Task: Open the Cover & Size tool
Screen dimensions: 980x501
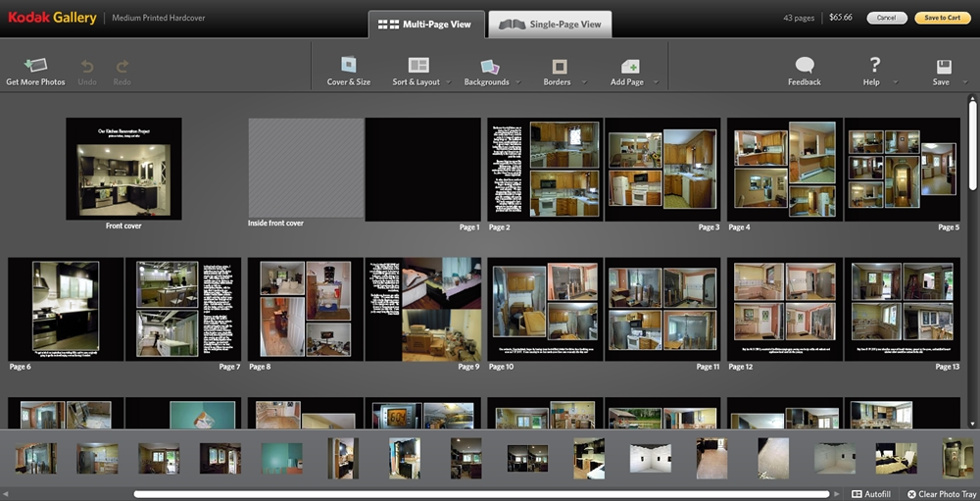Action: [x=349, y=66]
